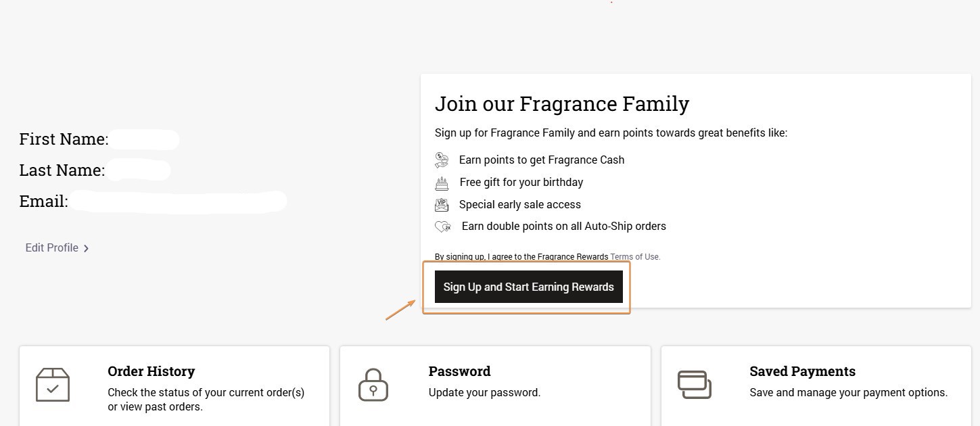Open the Order History card
Viewport: 980px width, 426px height.
tap(174, 385)
